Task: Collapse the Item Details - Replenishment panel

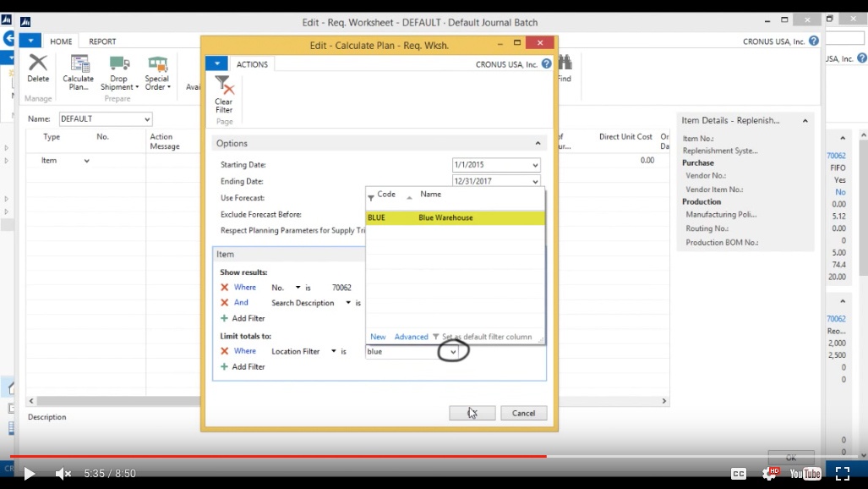Action: click(805, 120)
